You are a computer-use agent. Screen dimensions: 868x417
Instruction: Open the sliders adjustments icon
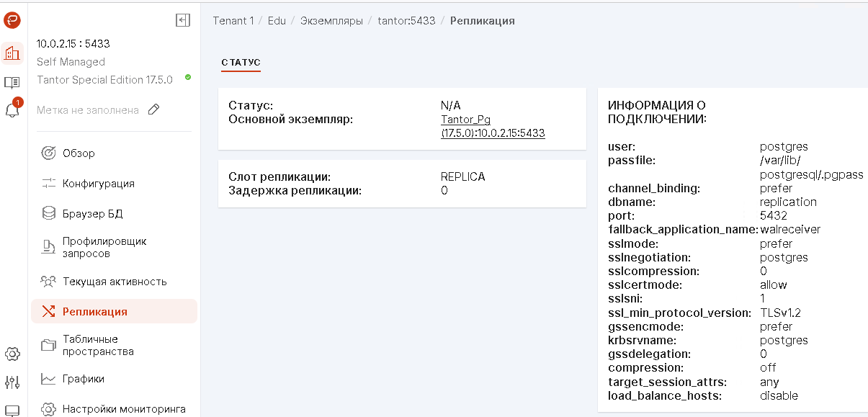click(12, 382)
